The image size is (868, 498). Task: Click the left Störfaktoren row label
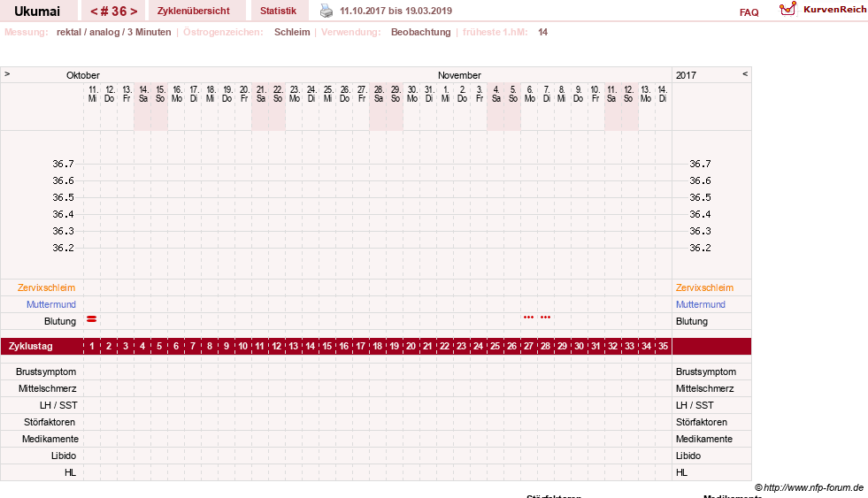(50, 422)
